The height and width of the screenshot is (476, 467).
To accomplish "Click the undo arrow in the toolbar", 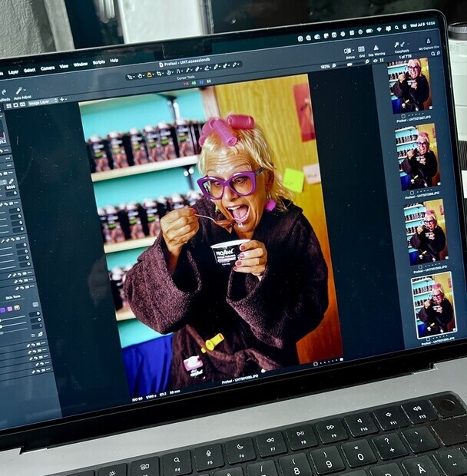I will click(x=4, y=92).
